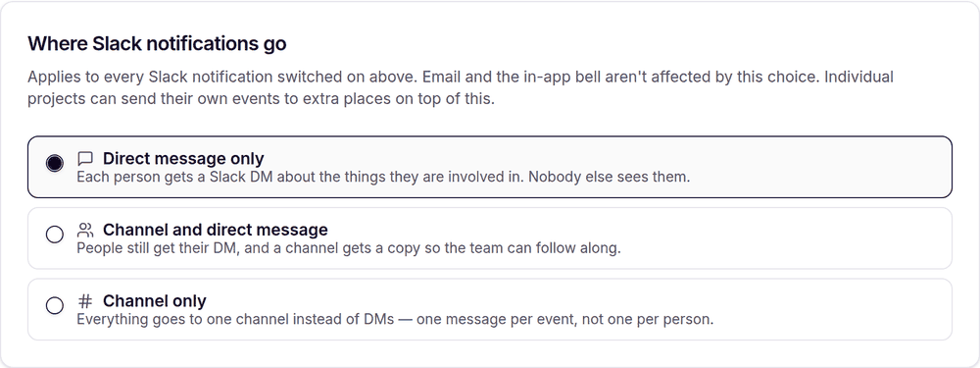Click the Where Slack notifications go heading
This screenshot has height=368, width=980.
click(x=157, y=44)
